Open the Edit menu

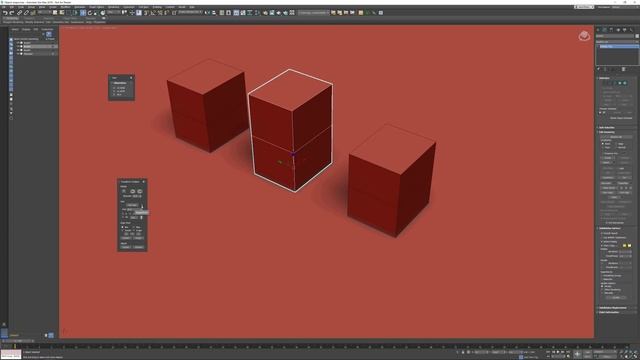point(12,7)
